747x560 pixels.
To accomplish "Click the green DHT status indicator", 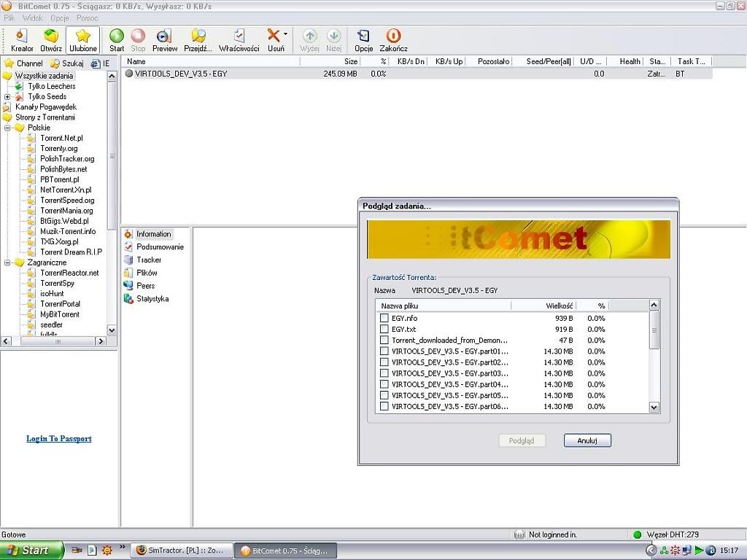I will click(638, 534).
